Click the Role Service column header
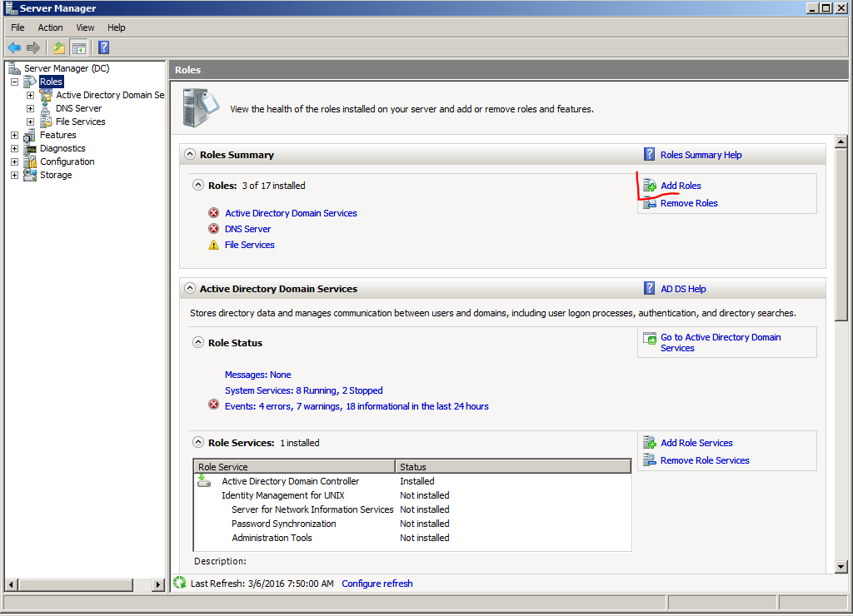 (294, 466)
